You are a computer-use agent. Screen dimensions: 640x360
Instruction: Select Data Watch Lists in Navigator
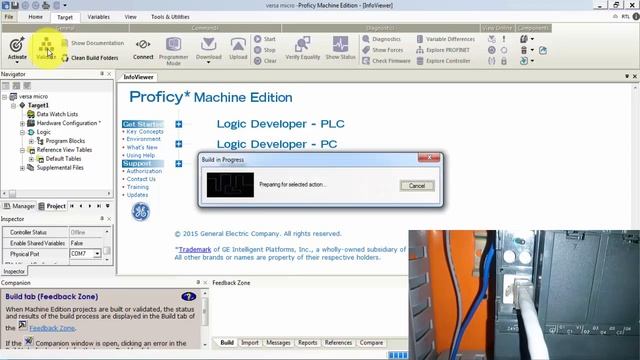[x=57, y=114]
